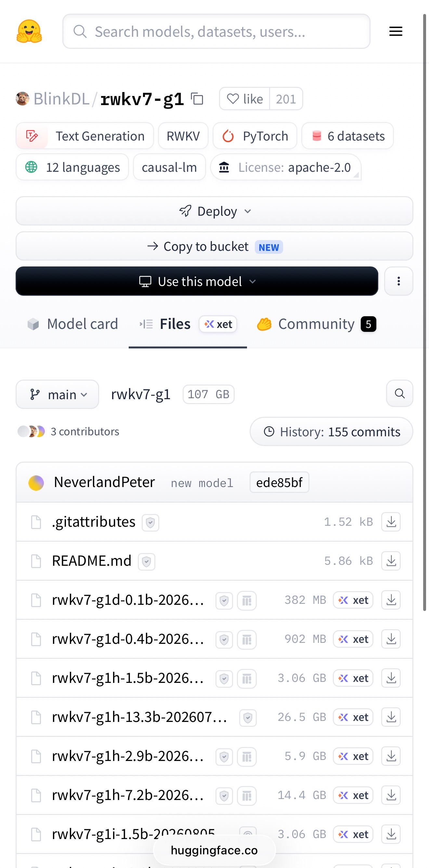The image size is (429, 868).
Task: Expand the Deploy dropdown
Action: coord(214,211)
